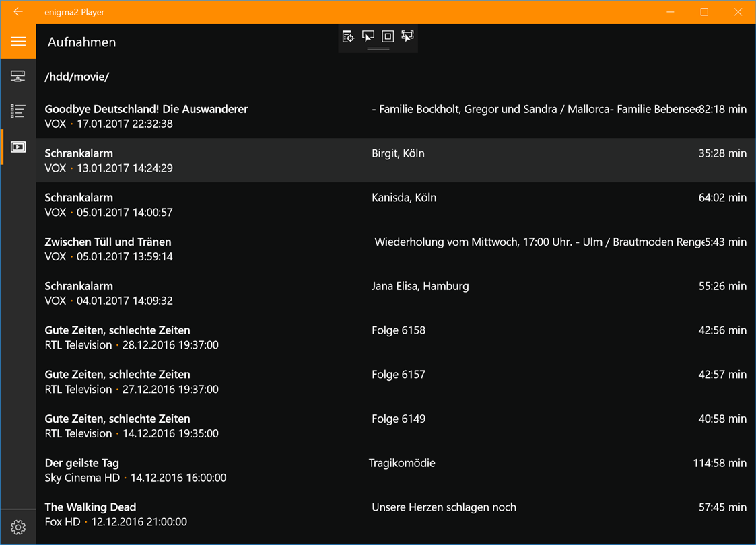Toggle the track focused element icon
The image size is (756, 545).
tap(407, 36)
